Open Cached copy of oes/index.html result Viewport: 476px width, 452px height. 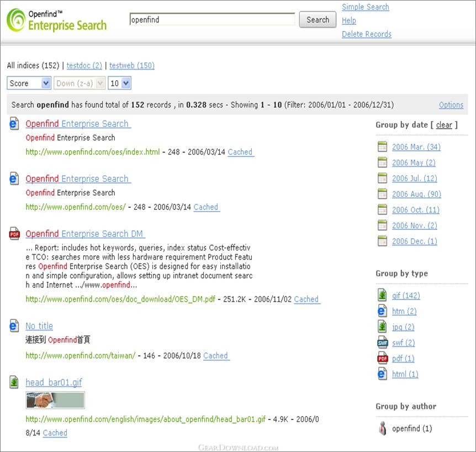pos(241,152)
